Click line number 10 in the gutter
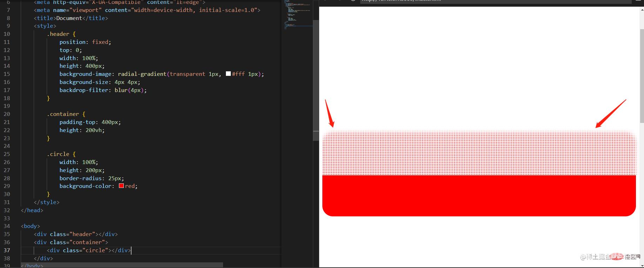This screenshot has width=644, height=268. click(x=7, y=34)
